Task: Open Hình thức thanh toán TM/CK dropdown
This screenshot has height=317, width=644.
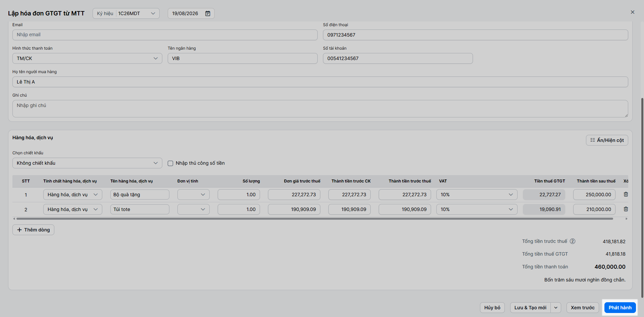Action: (x=87, y=58)
